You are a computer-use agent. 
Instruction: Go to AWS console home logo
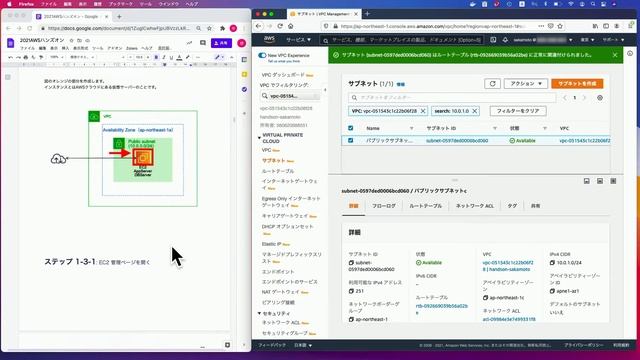tap(269, 40)
